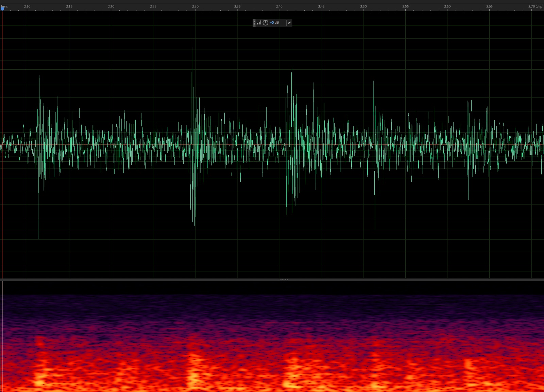This screenshot has height=392, width=544.
Task: Click the 2.10 mark on time ruler
Action: [x=27, y=6]
